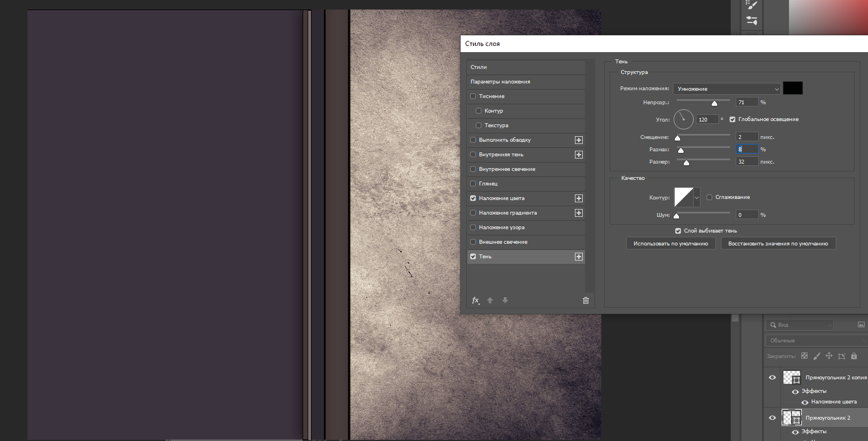
Task: Hide the Прямоугольник 2 копия layer
Action: 772,378
